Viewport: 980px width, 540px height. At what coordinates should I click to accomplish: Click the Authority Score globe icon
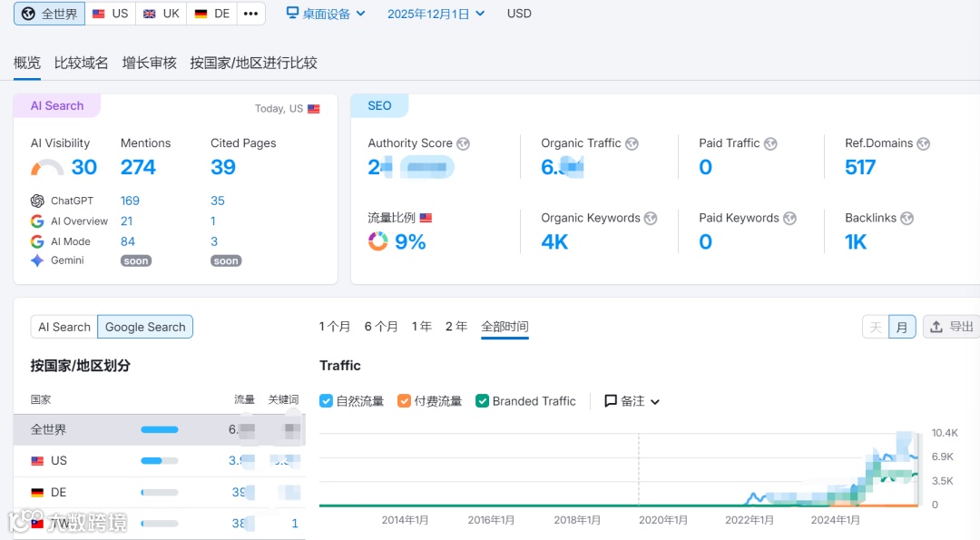(x=463, y=143)
